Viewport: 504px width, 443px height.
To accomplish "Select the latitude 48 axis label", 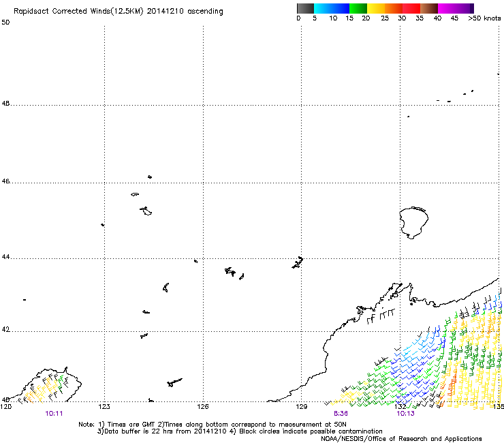I will tap(5, 104).
